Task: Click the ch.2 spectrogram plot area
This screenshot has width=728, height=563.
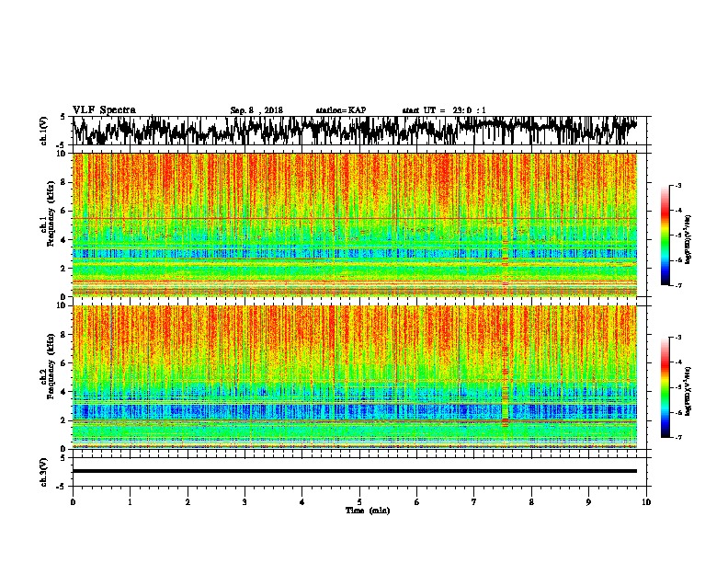Action: point(355,377)
